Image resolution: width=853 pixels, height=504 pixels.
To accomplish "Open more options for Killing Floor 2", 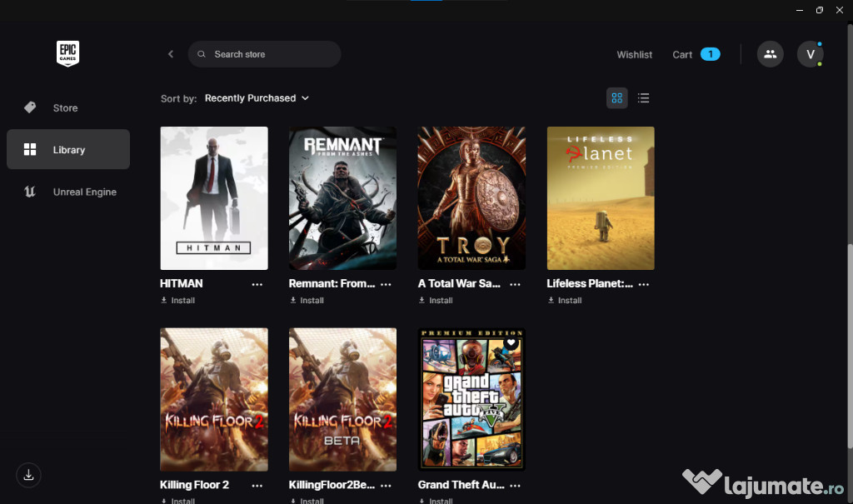I will tap(257, 486).
